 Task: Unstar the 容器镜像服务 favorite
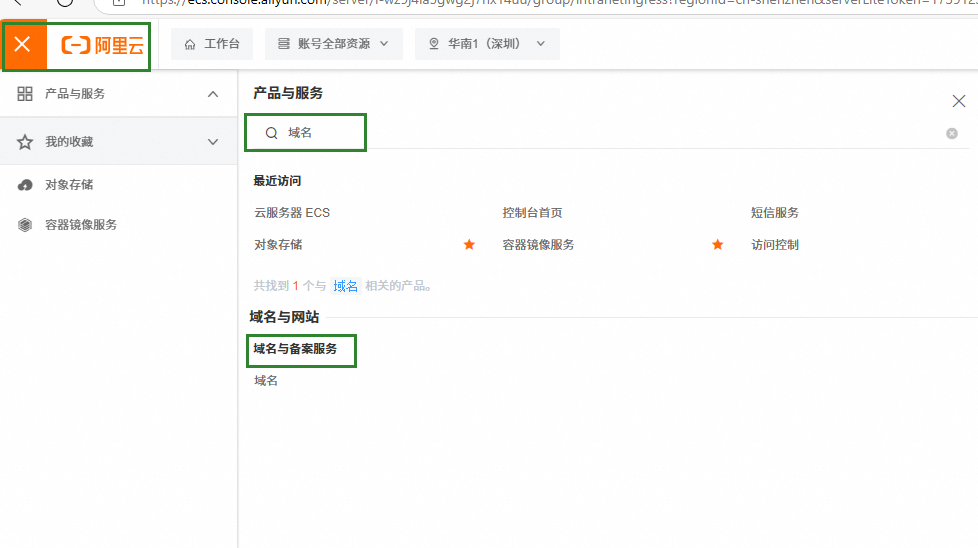[717, 245]
